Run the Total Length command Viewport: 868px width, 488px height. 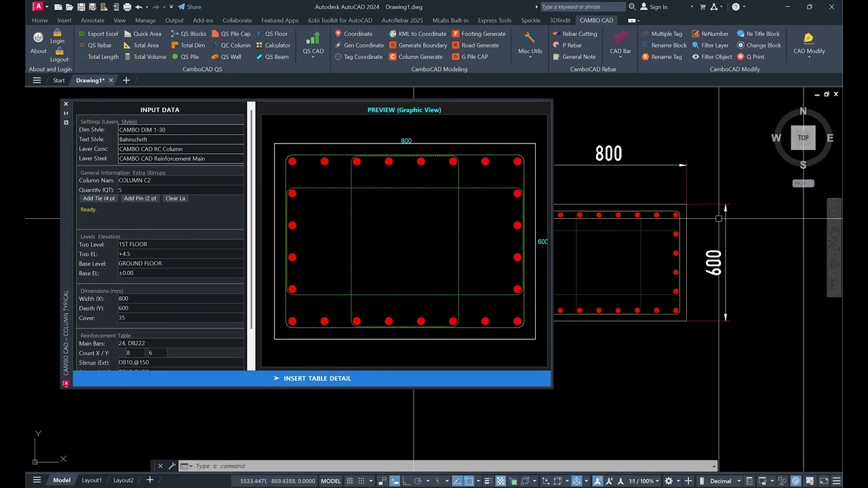(x=98, y=57)
